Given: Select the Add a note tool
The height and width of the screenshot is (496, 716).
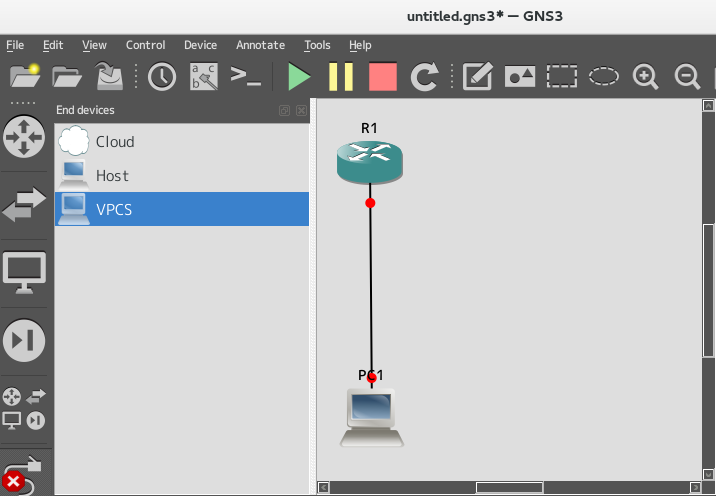Looking at the screenshot, I should (478, 76).
